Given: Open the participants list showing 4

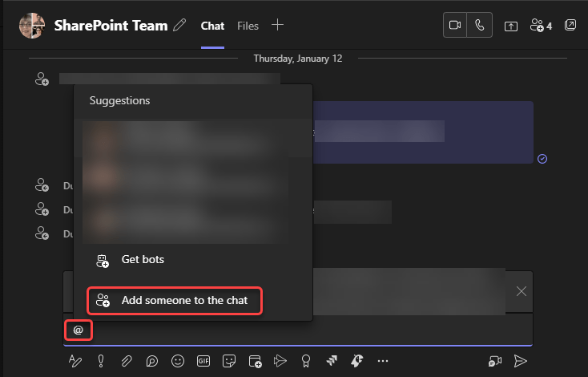Looking at the screenshot, I should click(541, 26).
